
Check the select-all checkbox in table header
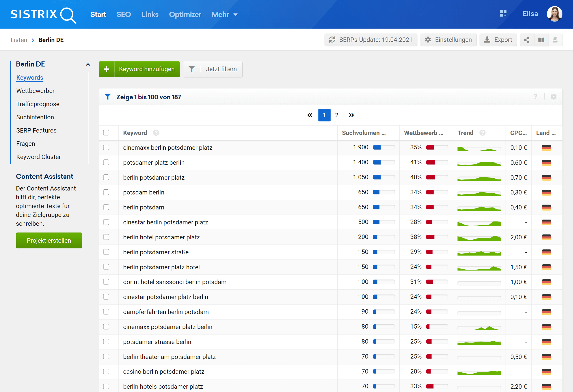click(x=106, y=133)
